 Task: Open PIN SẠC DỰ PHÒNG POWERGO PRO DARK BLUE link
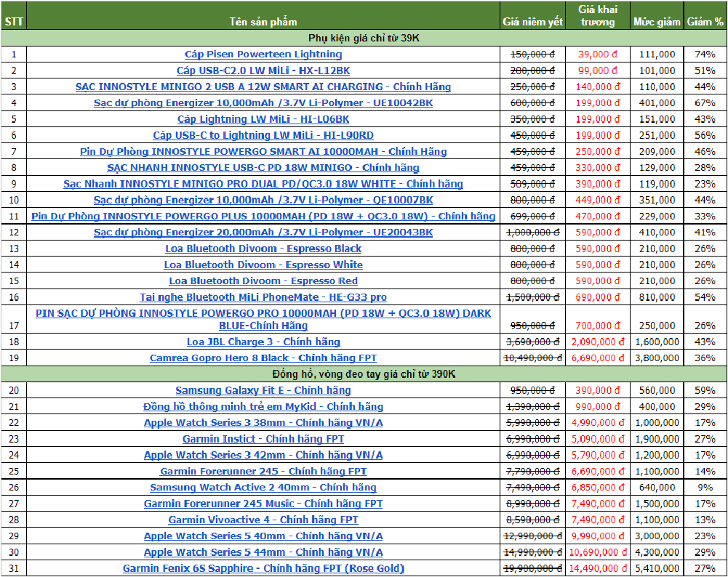(x=263, y=320)
